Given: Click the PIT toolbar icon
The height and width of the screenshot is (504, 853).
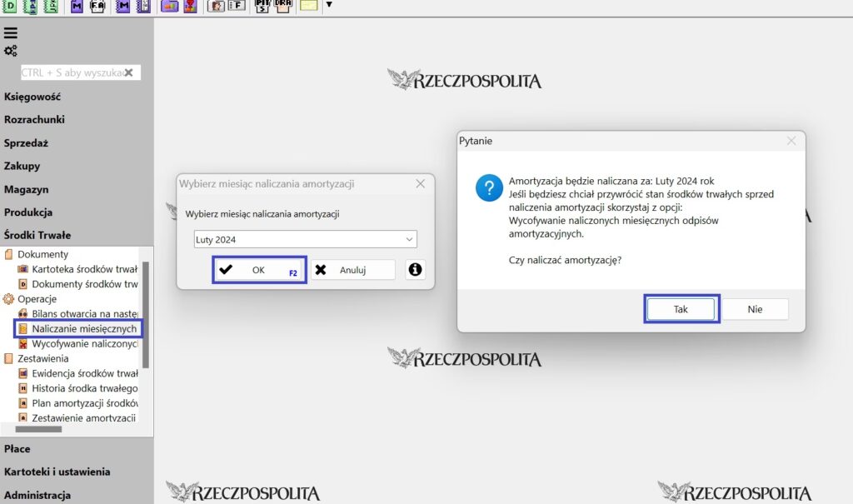Looking at the screenshot, I should pos(262,6).
